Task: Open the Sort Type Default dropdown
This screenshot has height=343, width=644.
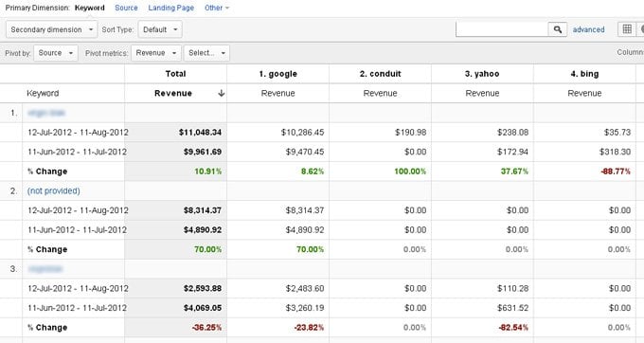Action: click(160, 29)
